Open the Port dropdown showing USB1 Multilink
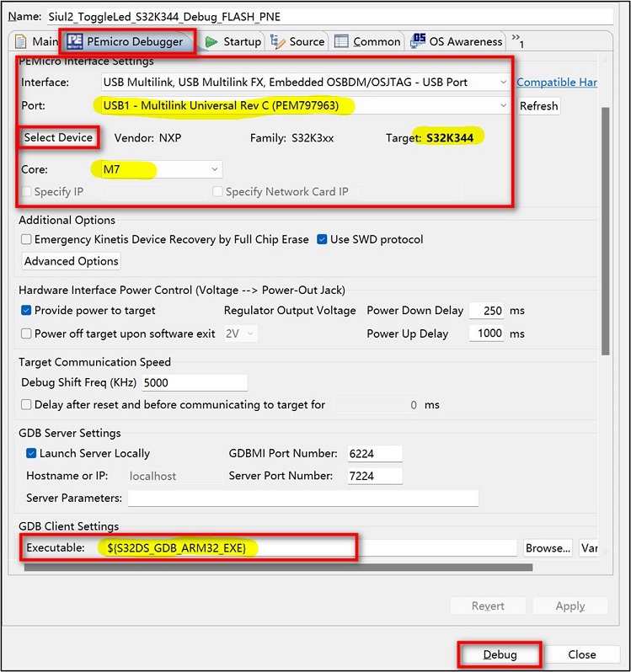 pos(305,105)
